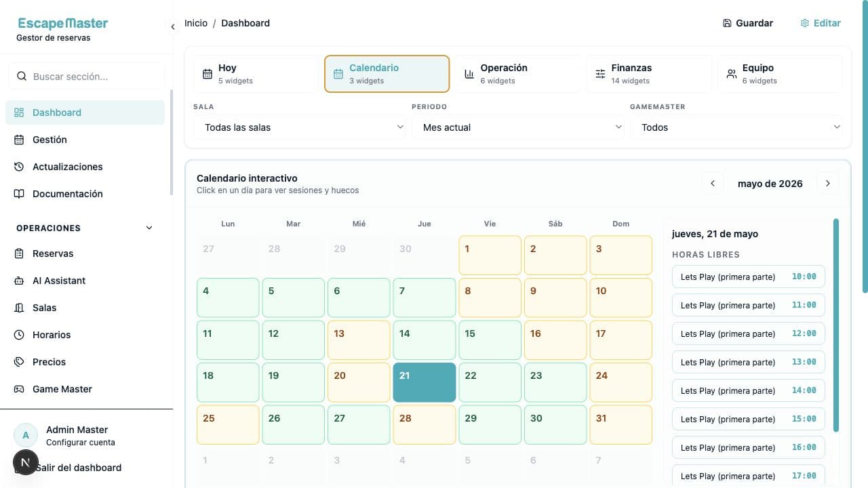Open the Periodo dropdown
Screen dimensions: 868x488
pos(518,127)
